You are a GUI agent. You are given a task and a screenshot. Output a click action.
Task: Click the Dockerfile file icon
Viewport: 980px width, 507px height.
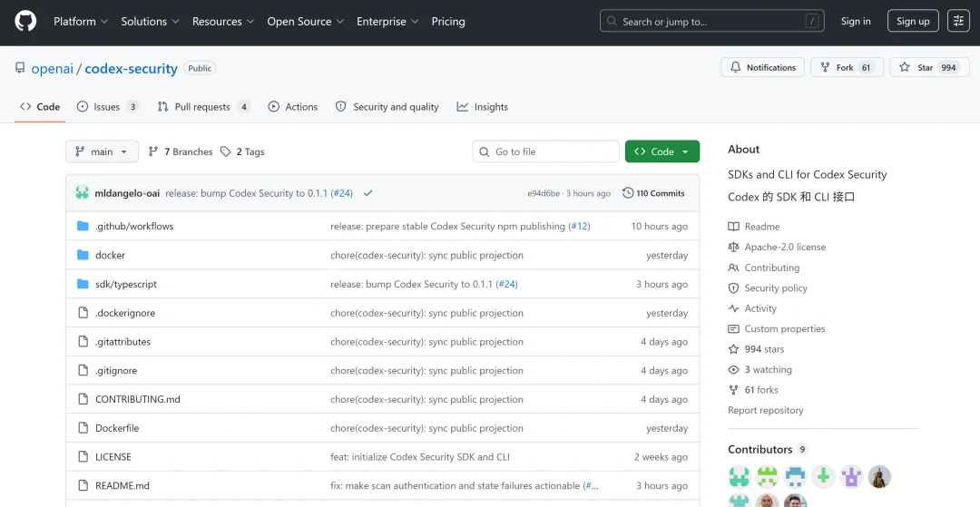pyautogui.click(x=83, y=428)
